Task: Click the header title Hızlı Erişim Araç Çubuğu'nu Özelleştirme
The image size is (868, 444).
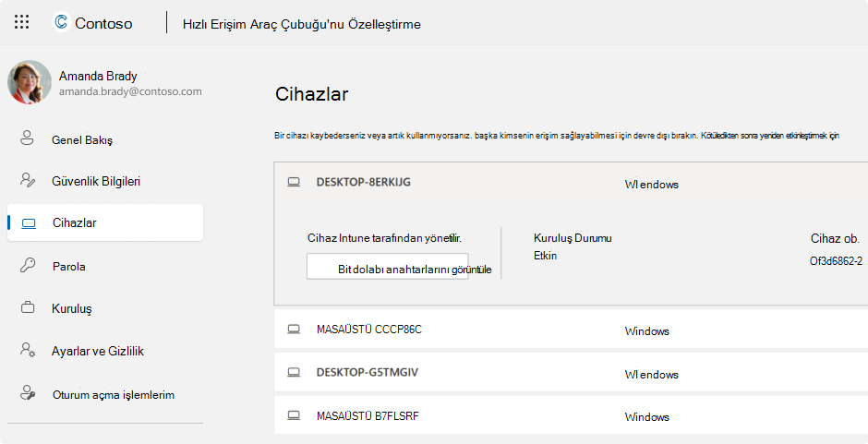Action: pyautogui.click(x=302, y=24)
